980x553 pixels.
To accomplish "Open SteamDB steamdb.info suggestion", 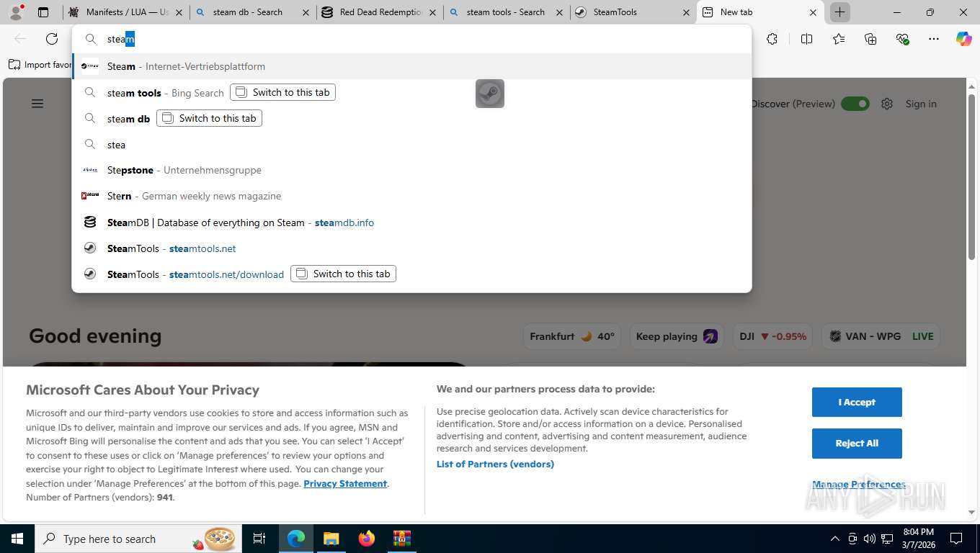I will 411,222.
